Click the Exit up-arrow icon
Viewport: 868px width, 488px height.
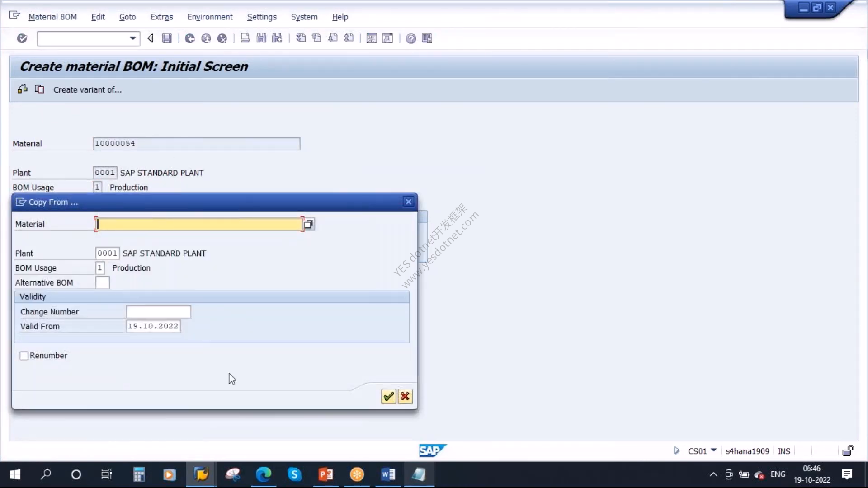click(x=206, y=38)
